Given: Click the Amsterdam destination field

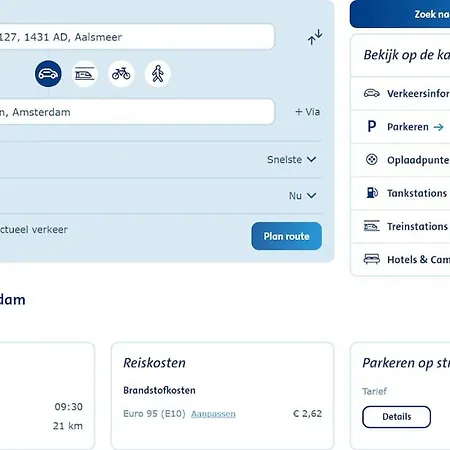Looking at the screenshot, I should (x=137, y=112).
